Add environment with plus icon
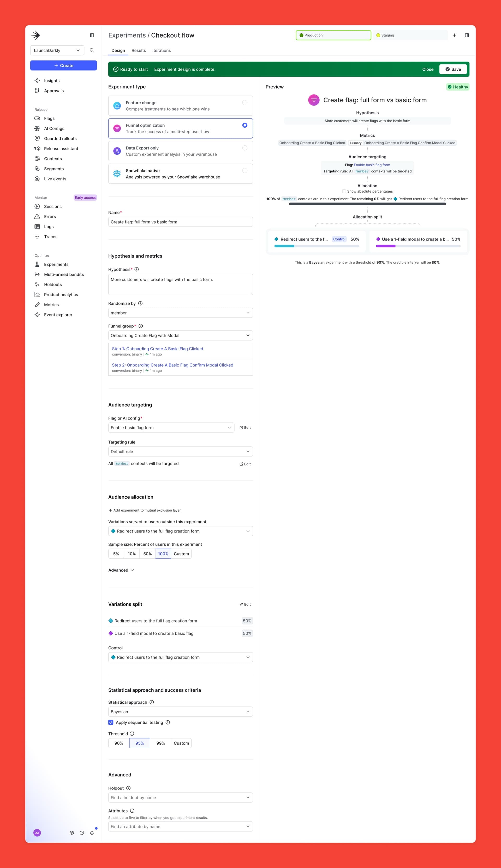This screenshot has width=501, height=868. coord(454,35)
